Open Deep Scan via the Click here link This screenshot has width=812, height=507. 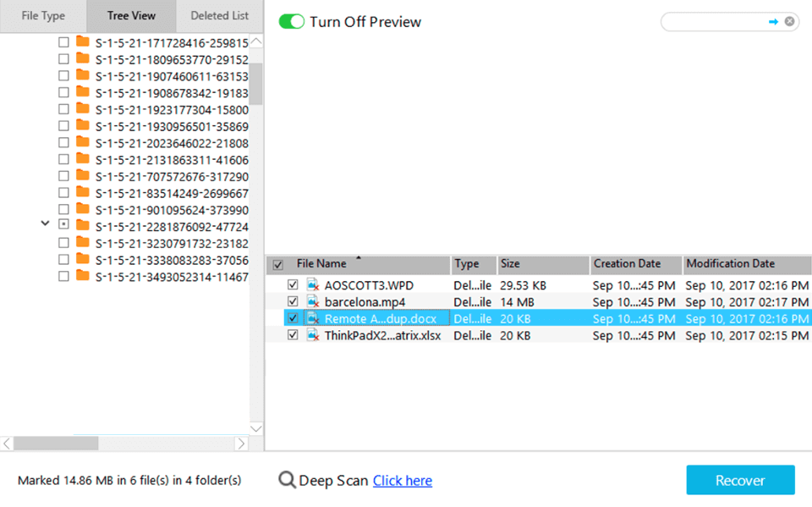pos(402,480)
